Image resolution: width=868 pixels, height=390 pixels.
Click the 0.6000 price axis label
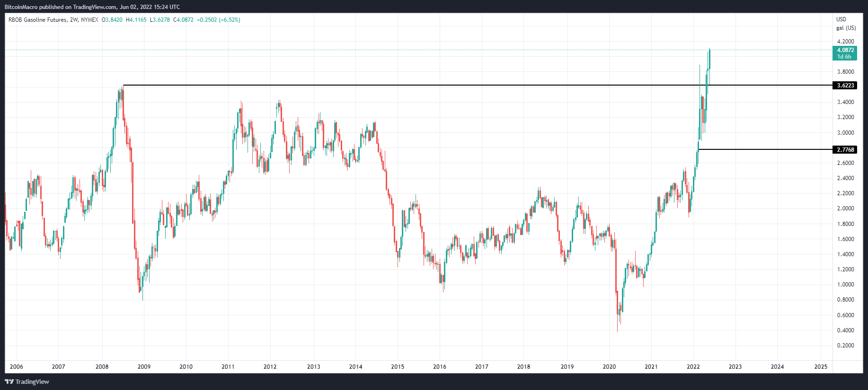coord(845,315)
